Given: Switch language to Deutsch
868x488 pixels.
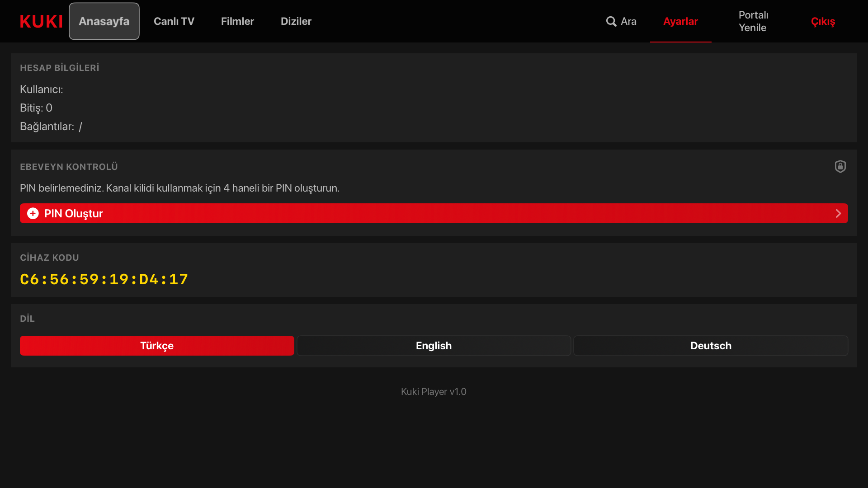Looking at the screenshot, I should point(711,346).
